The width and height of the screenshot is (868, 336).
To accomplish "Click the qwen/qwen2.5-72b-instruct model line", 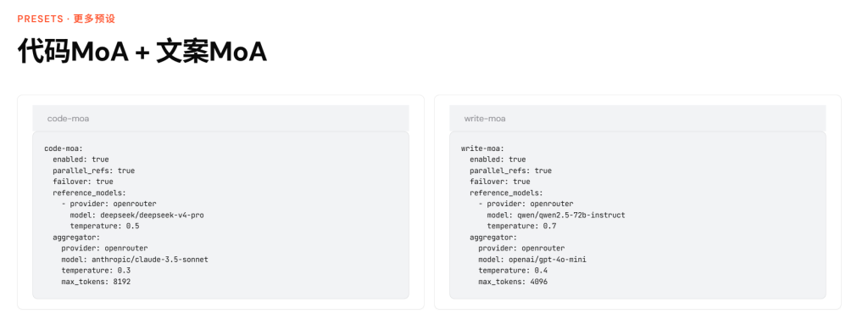I will coord(556,216).
